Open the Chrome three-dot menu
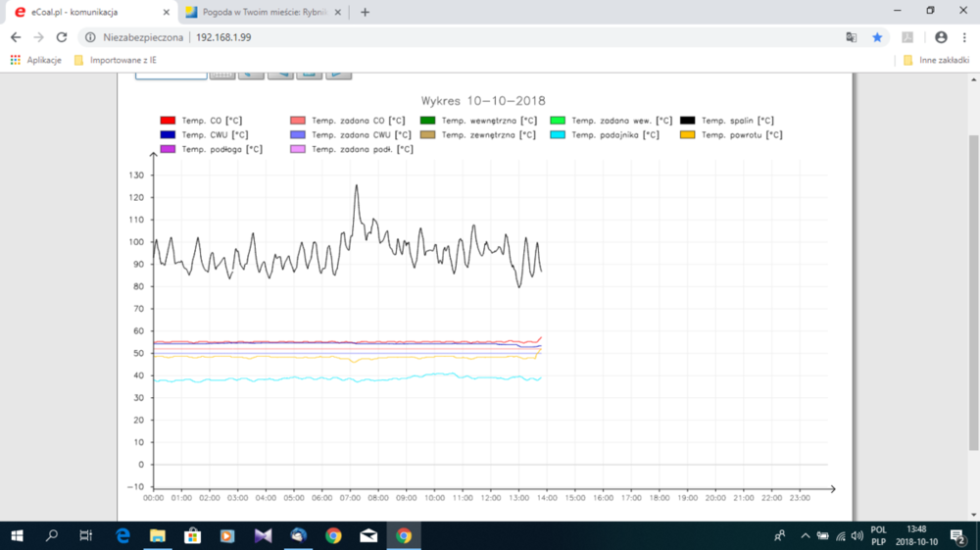Screen dimensions: 980x550 [x=963, y=37]
